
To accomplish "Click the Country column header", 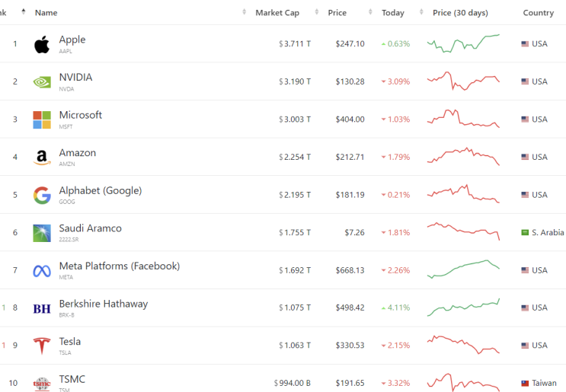I will (x=538, y=13).
